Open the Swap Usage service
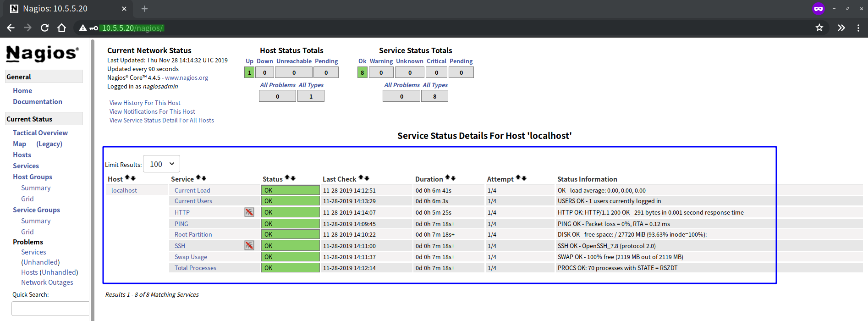This screenshot has height=321, width=868. 191,257
